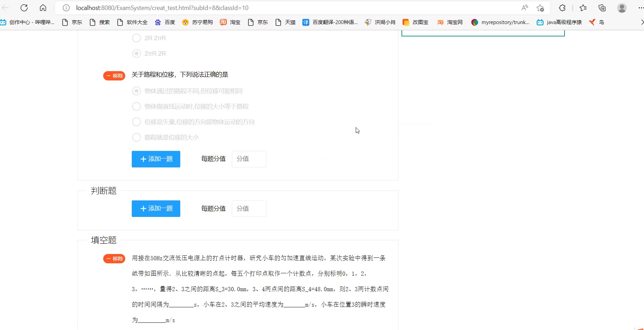Screen dimensions: 644x330
Task: Click the collections icon in toolbar
Action: tap(602, 8)
